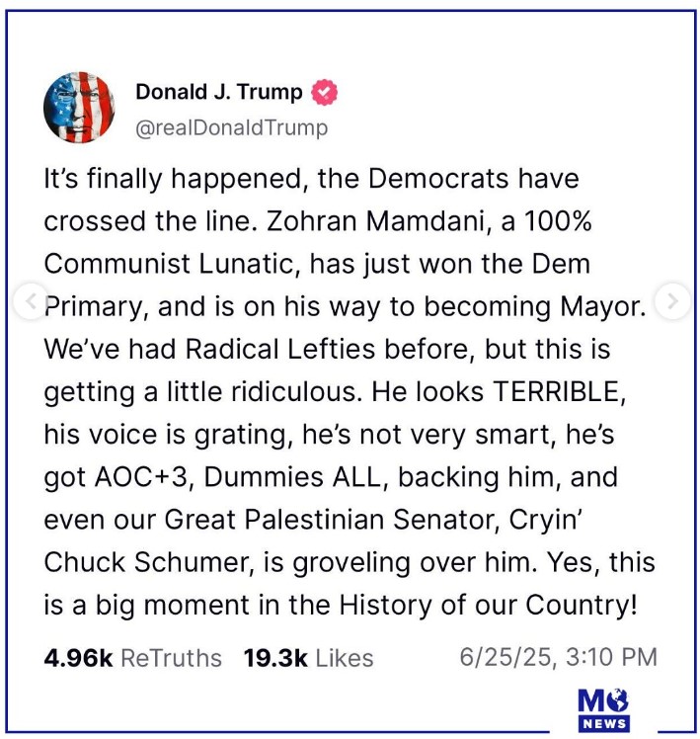View the 4.96k ReTruths count
This screenshot has width=700, height=739.
(132, 658)
